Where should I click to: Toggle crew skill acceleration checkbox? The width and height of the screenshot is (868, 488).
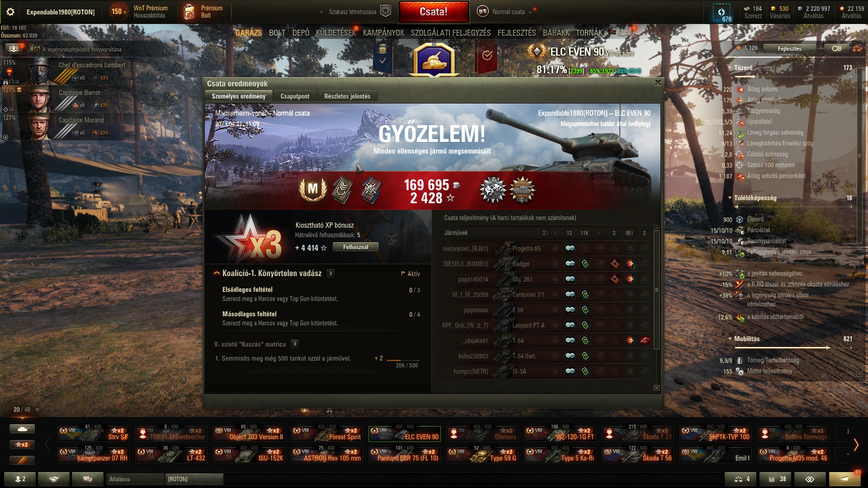coord(37,49)
